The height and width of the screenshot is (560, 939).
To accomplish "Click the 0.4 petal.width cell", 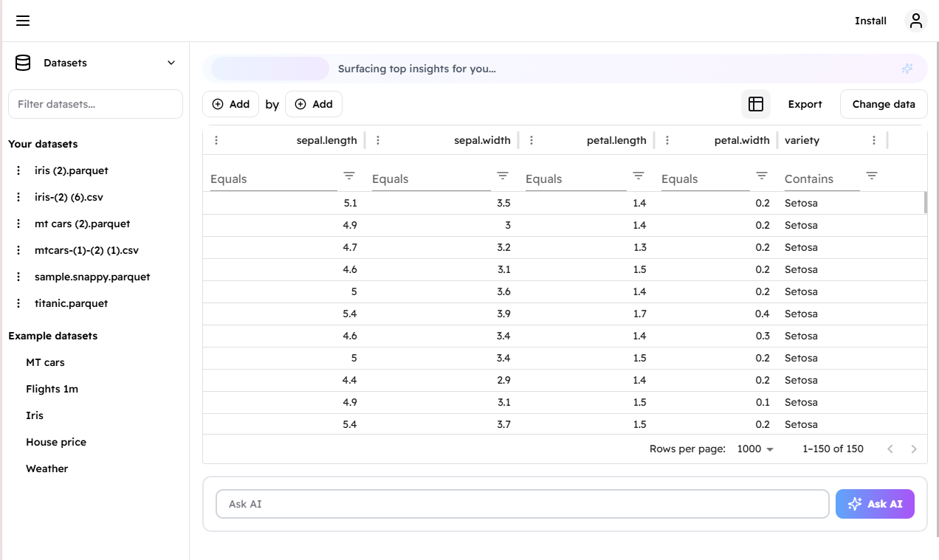I will 716,314.
